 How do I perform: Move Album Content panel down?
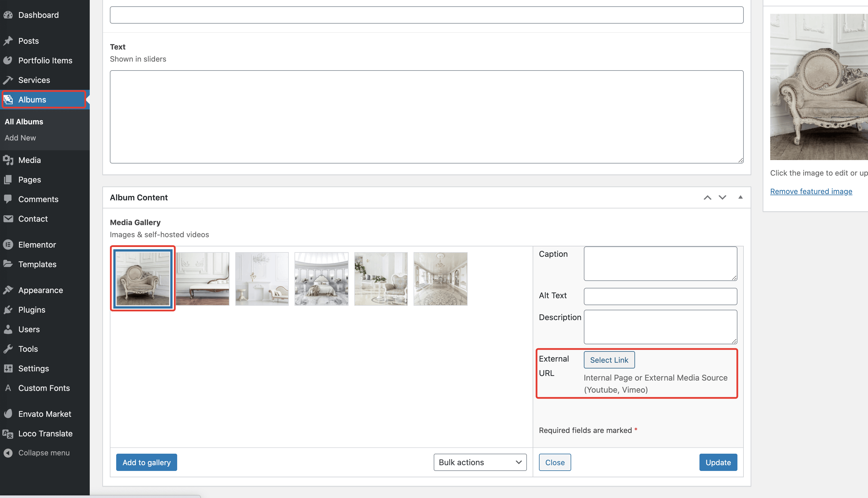click(722, 197)
